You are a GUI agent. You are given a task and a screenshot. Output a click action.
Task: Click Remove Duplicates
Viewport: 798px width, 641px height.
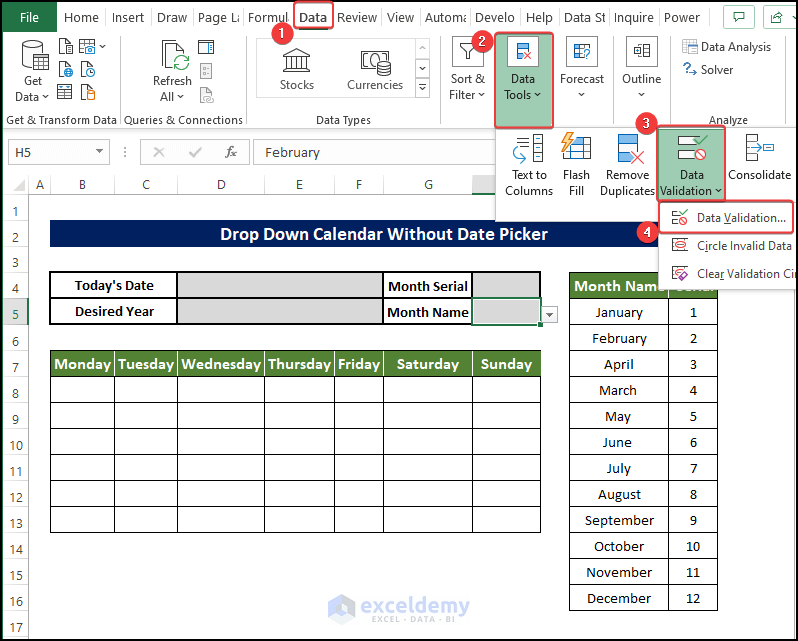pyautogui.click(x=628, y=165)
